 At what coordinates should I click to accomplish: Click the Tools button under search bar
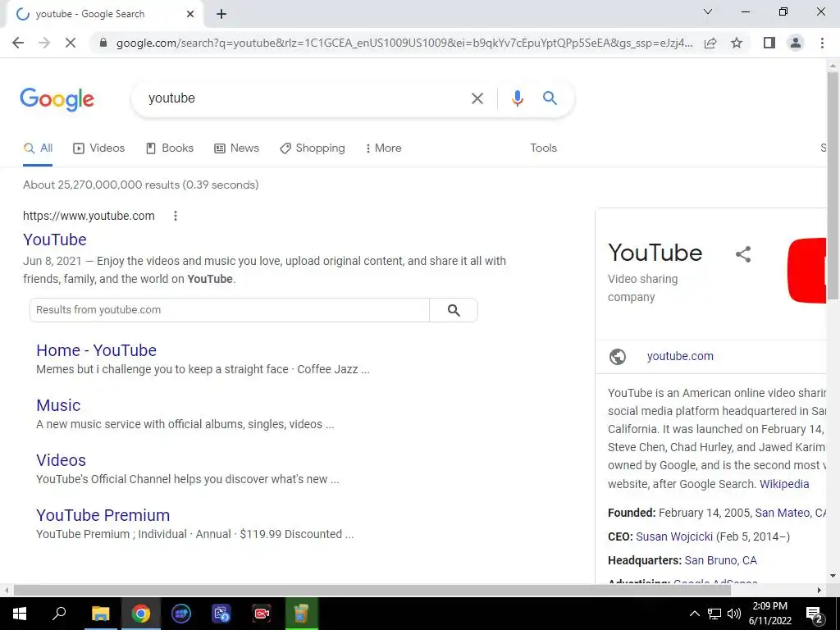(x=543, y=148)
